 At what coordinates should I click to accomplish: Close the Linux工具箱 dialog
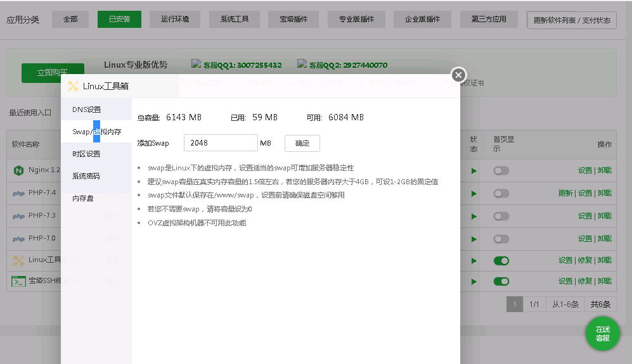click(x=458, y=75)
